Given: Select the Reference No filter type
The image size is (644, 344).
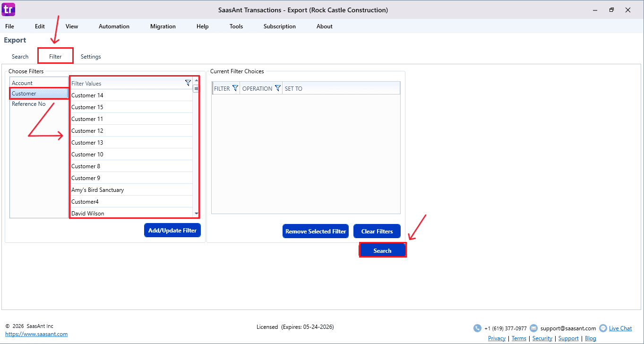Looking at the screenshot, I should point(39,104).
